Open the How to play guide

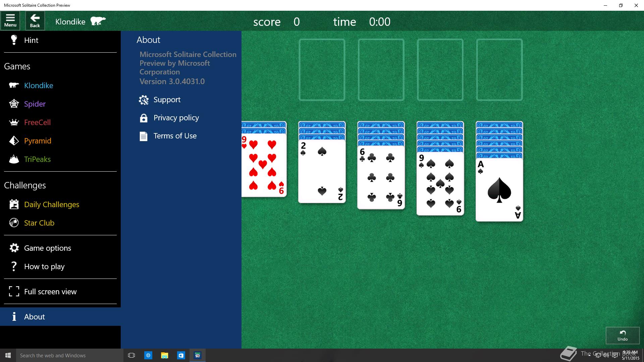pyautogui.click(x=60, y=266)
